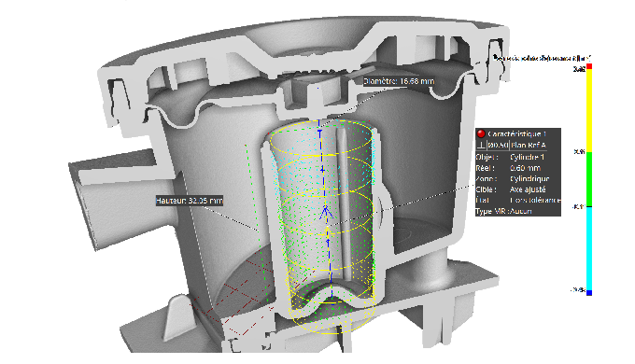
Task: Click the État value Hors tolérance
Action: 535,201
